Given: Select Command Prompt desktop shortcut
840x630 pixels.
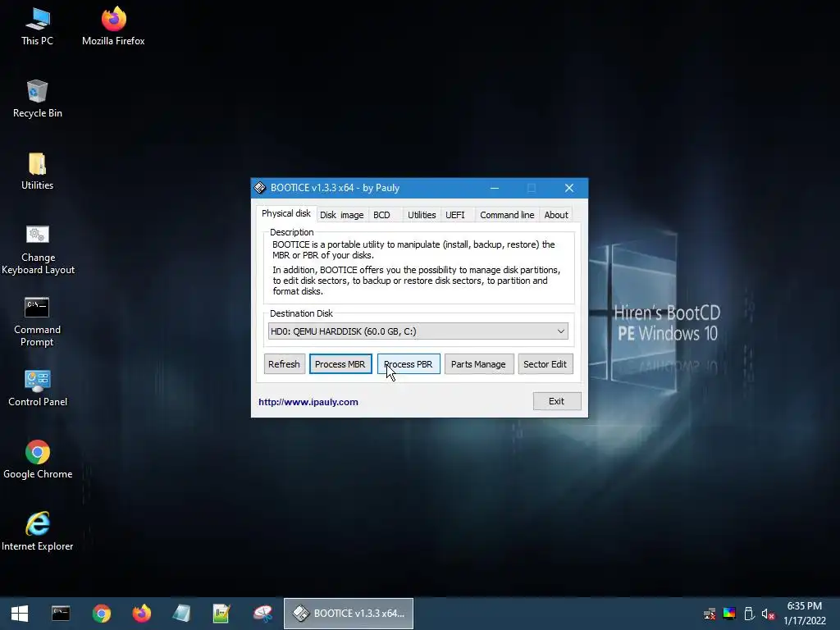Looking at the screenshot, I should pyautogui.click(x=37, y=322).
